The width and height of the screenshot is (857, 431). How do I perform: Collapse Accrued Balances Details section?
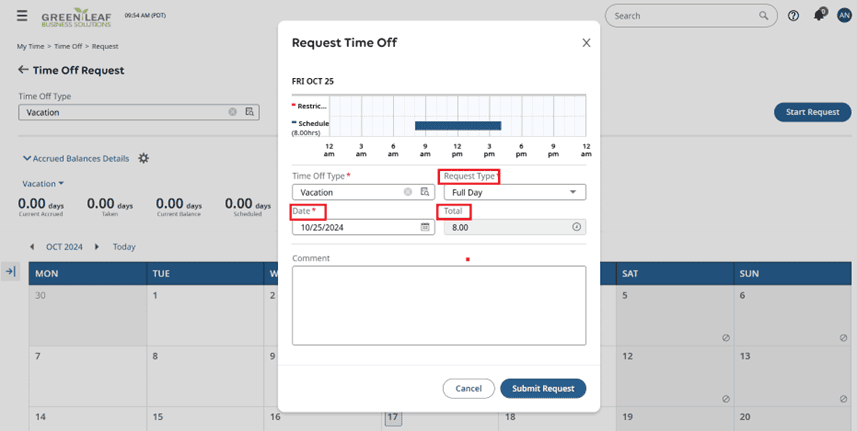(76, 158)
